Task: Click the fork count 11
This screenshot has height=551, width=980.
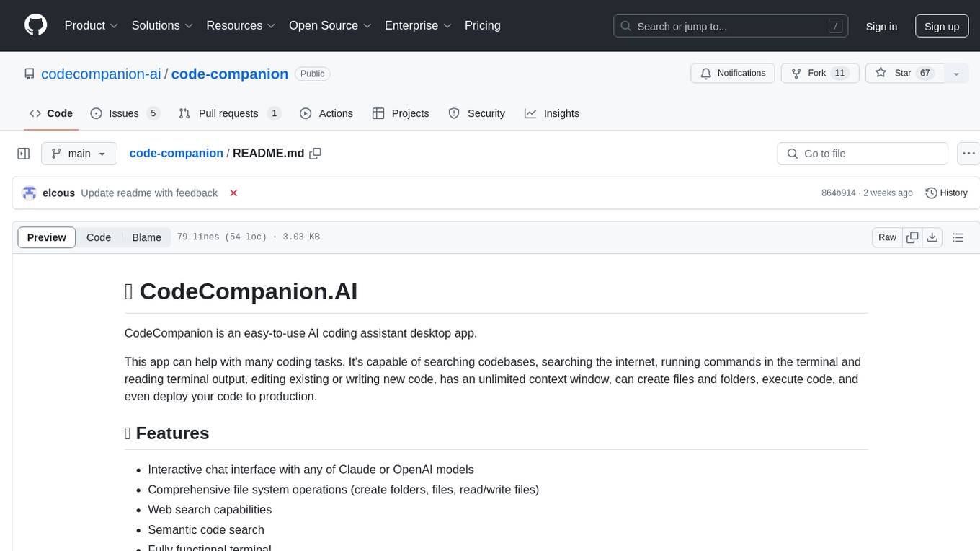Action: 839,74
